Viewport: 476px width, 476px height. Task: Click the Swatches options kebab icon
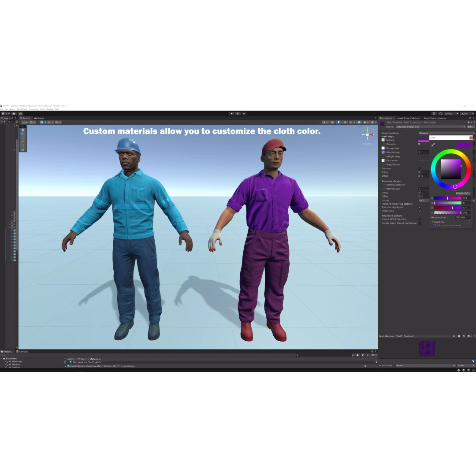469,222
